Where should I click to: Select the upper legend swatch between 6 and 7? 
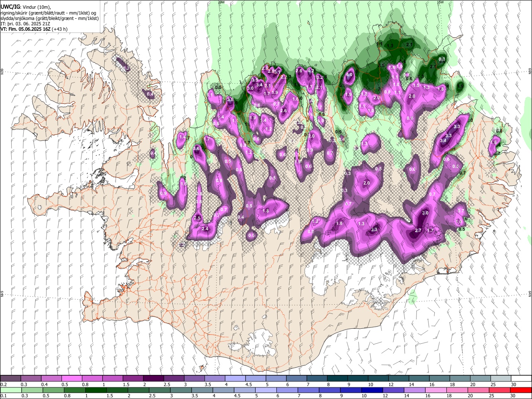tap(296, 379)
